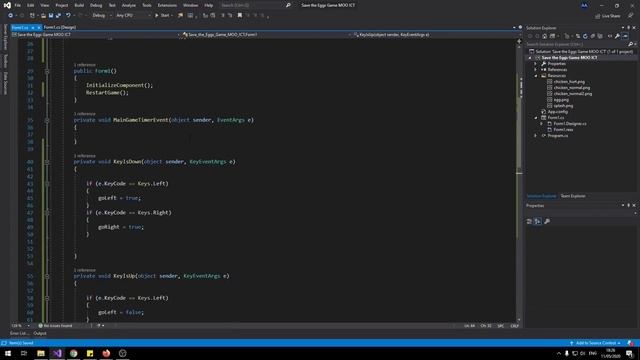Open the Help menu
This screenshot has height=360, width=640.
(x=209, y=5)
